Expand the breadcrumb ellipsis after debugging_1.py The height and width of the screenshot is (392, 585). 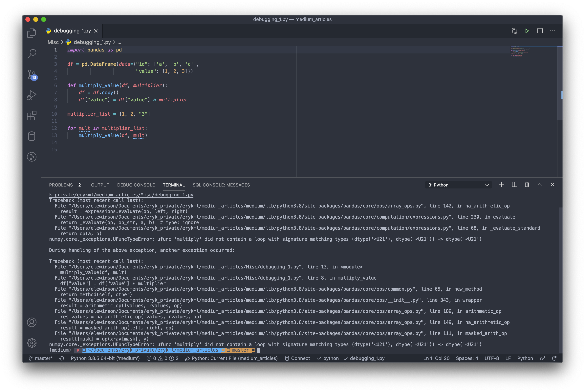(x=119, y=43)
